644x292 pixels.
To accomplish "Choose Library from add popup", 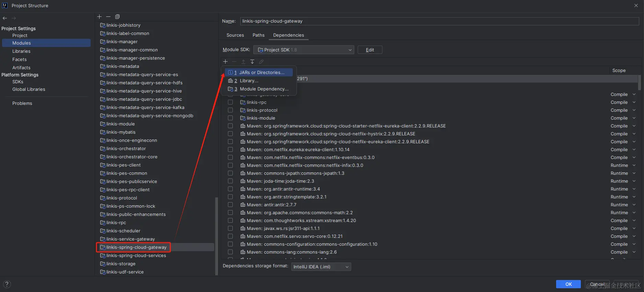I will 259,81.
